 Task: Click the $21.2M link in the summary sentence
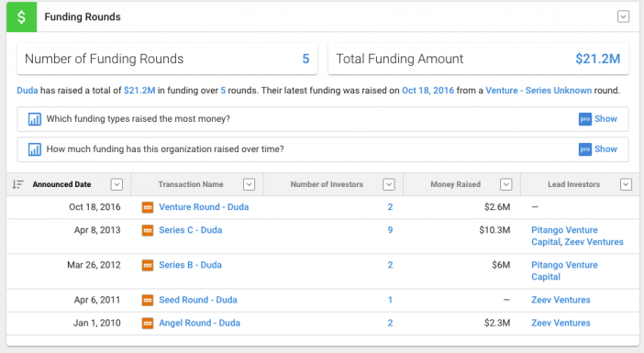click(x=139, y=90)
